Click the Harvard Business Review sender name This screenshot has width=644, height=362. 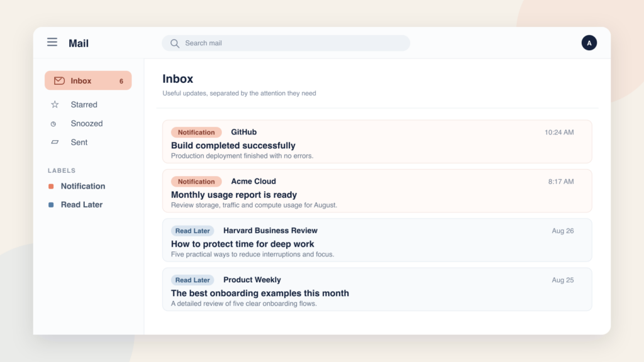[270, 231]
